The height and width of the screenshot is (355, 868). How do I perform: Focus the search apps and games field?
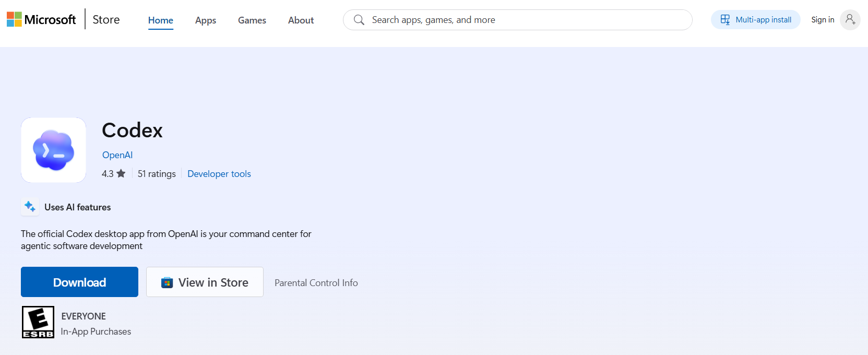[x=517, y=20]
